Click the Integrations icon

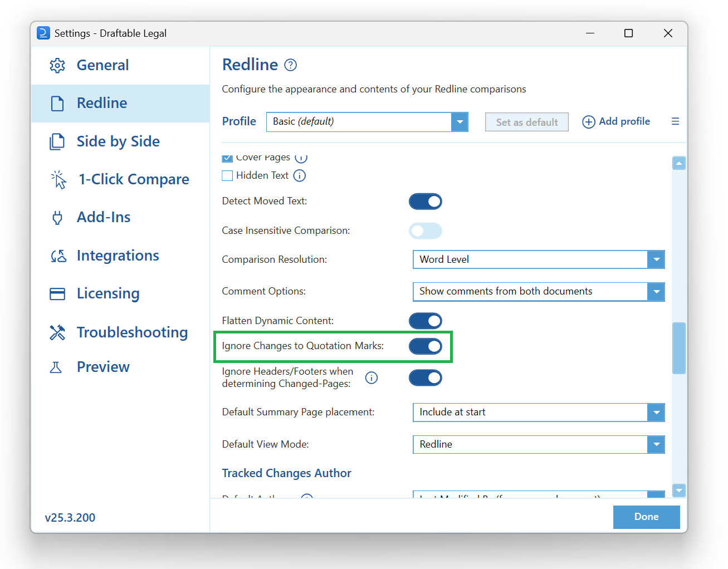[x=58, y=256]
